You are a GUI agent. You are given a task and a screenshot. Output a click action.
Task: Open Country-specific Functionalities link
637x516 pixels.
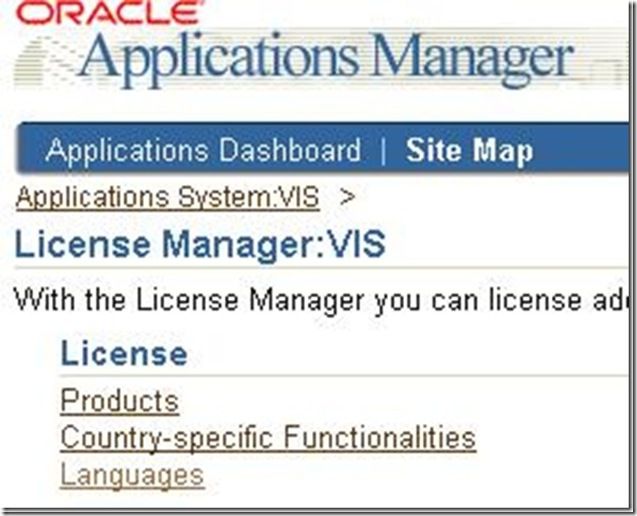(x=268, y=438)
